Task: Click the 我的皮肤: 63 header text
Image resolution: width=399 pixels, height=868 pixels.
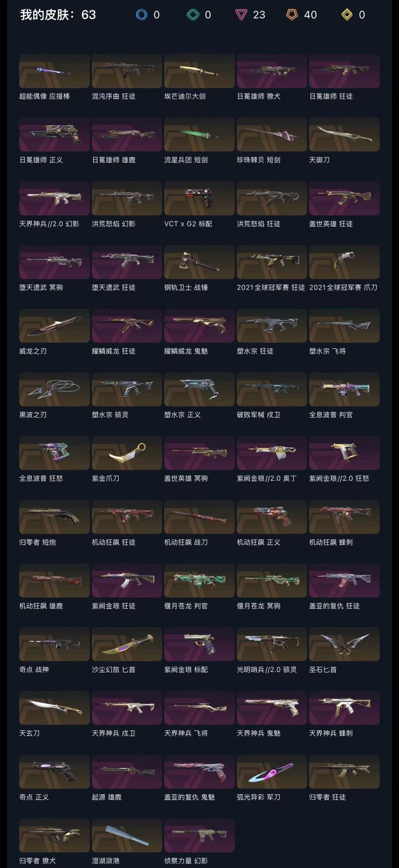Action: [58, 15]
